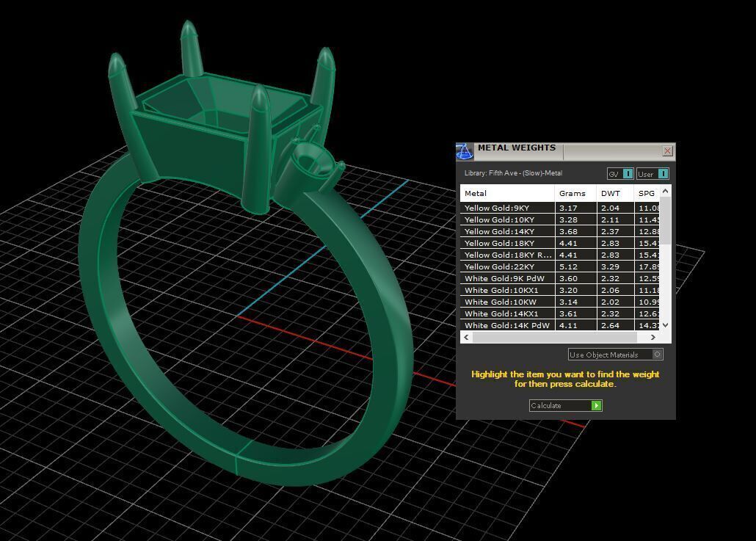Sort by the DWT column header
The width and height of the screenshot is (756, 541).
[615, 193]
